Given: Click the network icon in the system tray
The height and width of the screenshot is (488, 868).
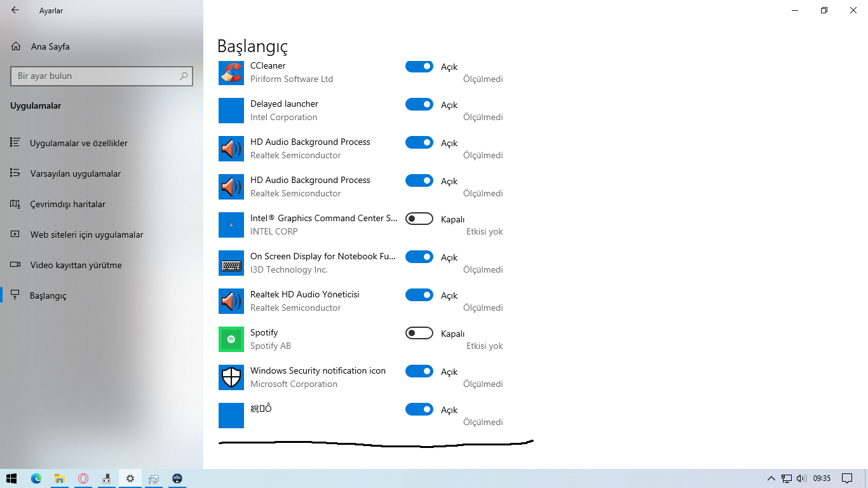Looking at the screenshot, I should (x=787, y=478).
